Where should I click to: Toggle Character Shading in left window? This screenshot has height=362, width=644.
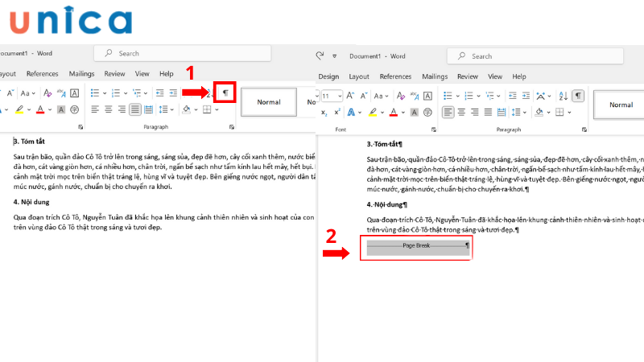[61, 109]
